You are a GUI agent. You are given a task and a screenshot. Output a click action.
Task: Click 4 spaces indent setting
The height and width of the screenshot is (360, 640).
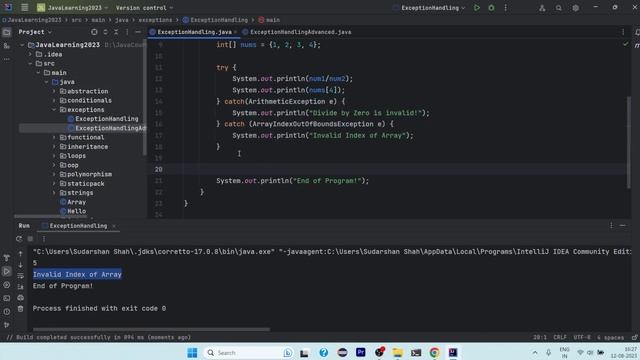pyautogui.click(x=611, y=337)
